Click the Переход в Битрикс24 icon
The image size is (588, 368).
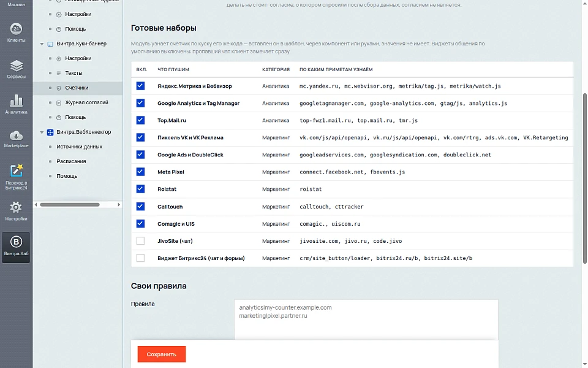point(16,171)
